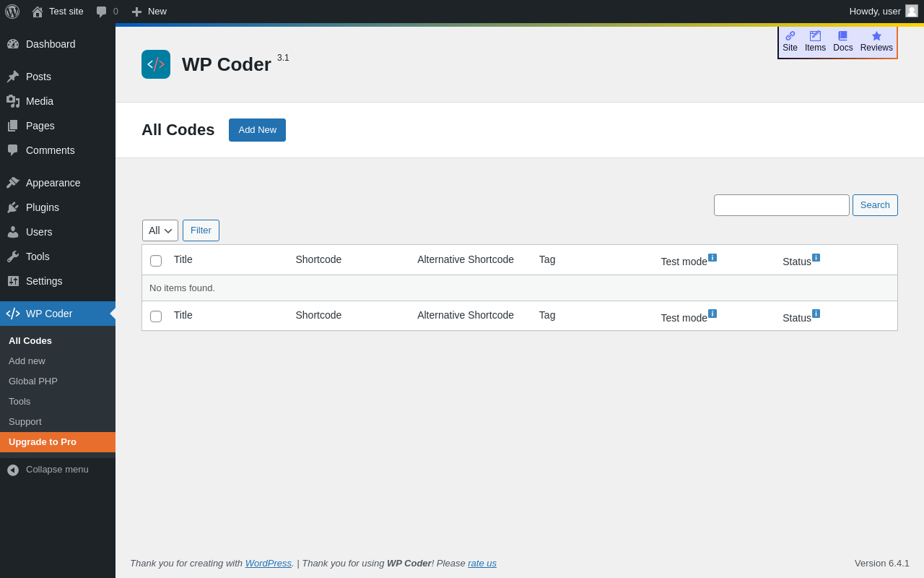Click WP Coder code icon in sidebar

tap(13, 314)
